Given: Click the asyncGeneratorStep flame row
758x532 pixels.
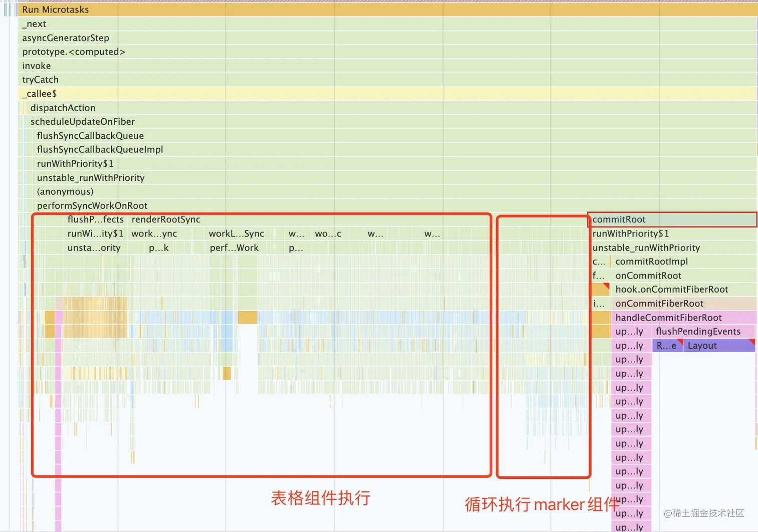Looking at the screenshot, I should pos(388,38).
